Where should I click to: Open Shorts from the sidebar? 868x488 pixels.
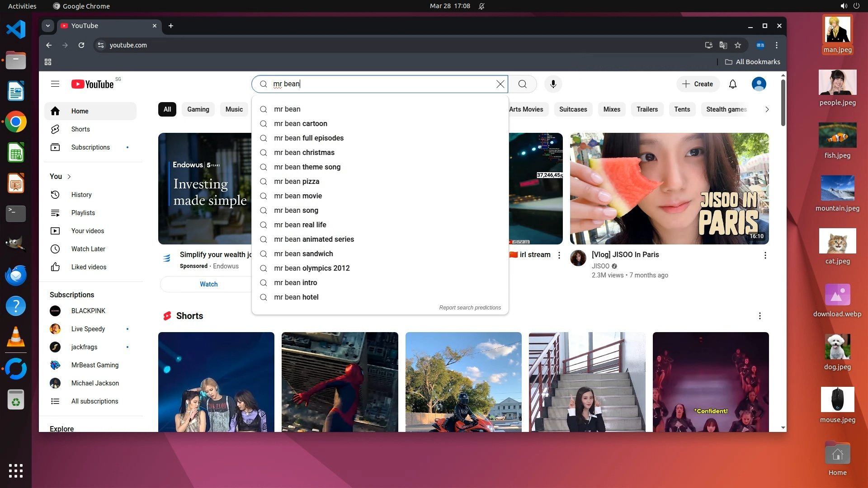coord(80,129)
